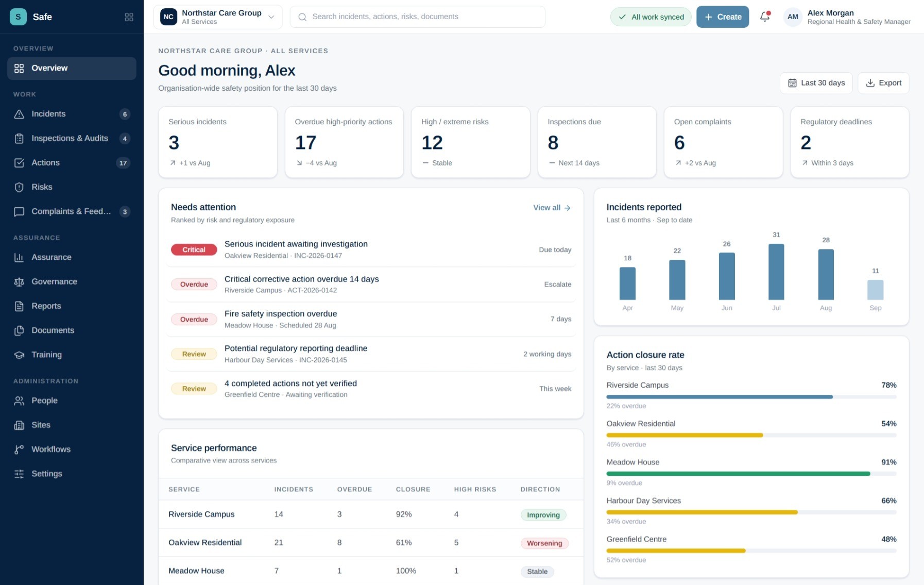Click the Riverside Campus closure progress bar

751,397
